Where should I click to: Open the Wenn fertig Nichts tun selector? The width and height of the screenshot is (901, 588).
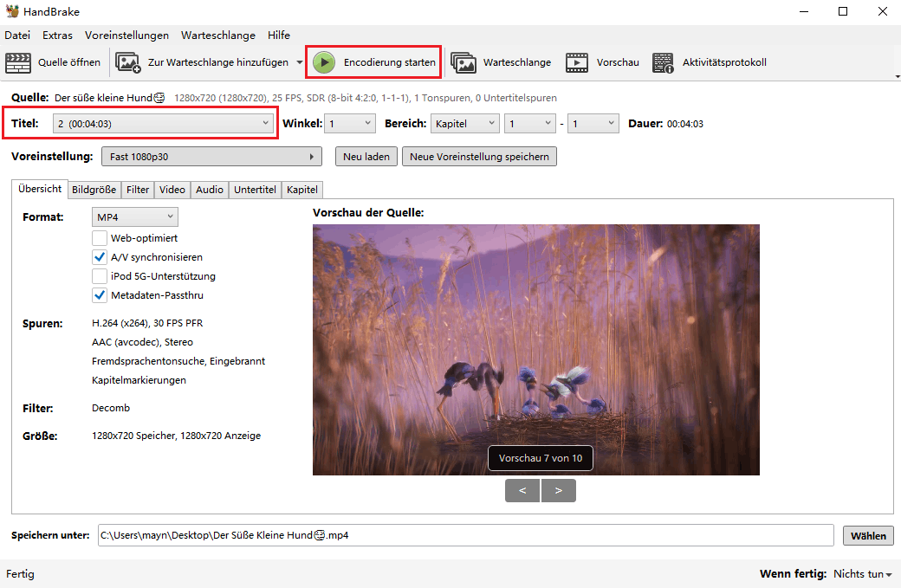[862, 574]
